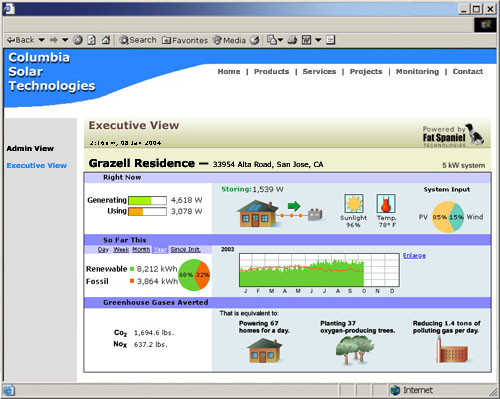
Task: Click the Renewable/Fossil pie chart
Action: (194, 275)
